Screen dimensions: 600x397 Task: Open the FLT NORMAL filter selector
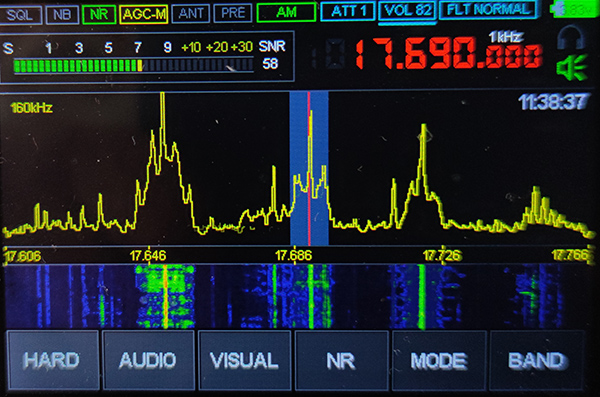[489, 10]
